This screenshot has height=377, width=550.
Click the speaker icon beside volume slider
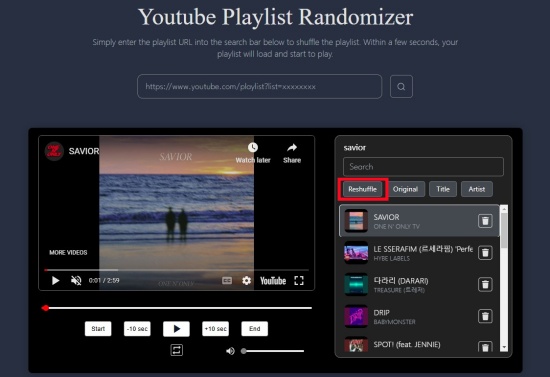coord(230,351)
